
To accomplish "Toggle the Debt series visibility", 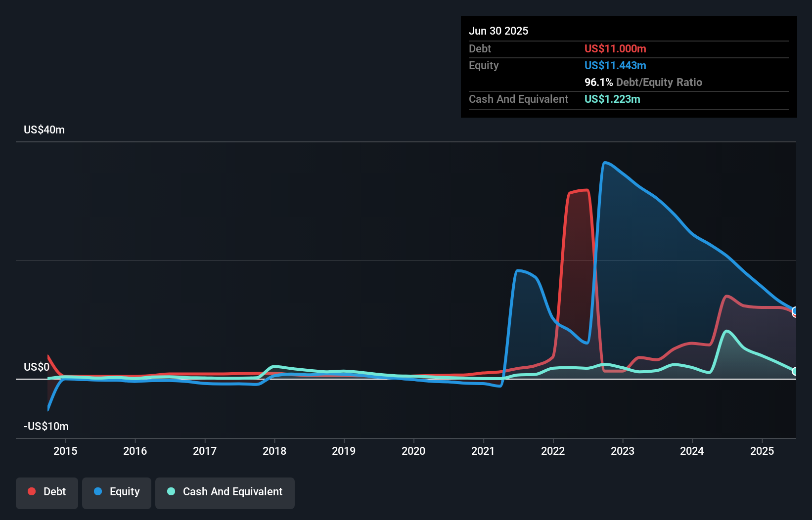I will [47, 492].
